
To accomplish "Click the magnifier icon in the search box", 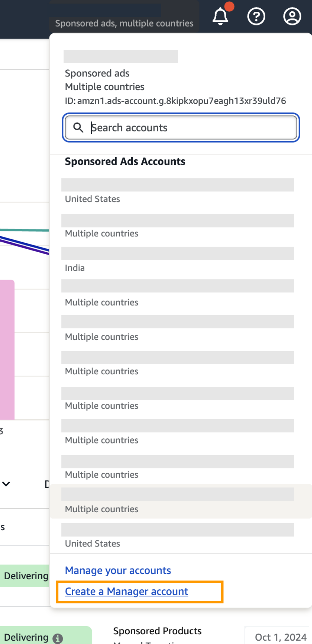I will click(78, 127).
